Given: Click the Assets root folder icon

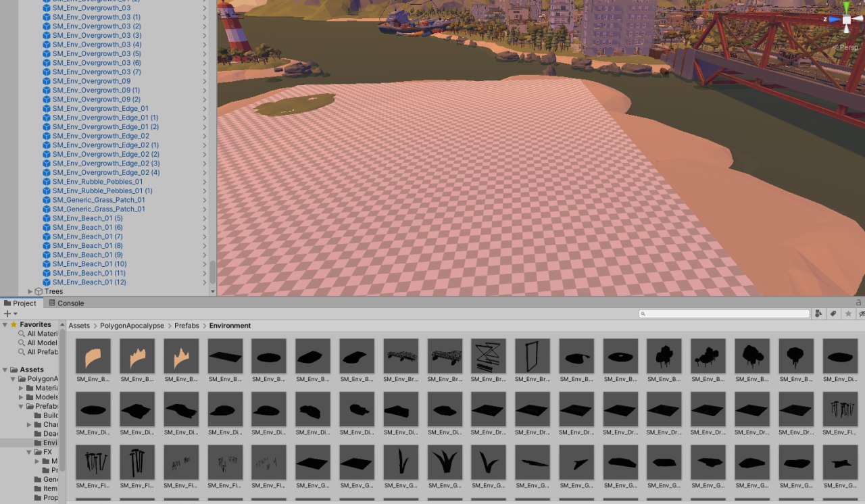Looking at the screenshot, I should [14, 370].
